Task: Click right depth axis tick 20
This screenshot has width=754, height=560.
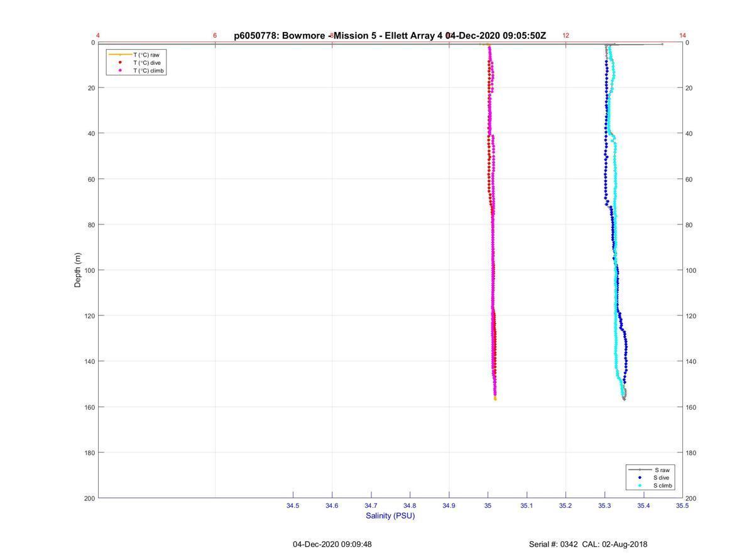Action: (x=689, y=88)
